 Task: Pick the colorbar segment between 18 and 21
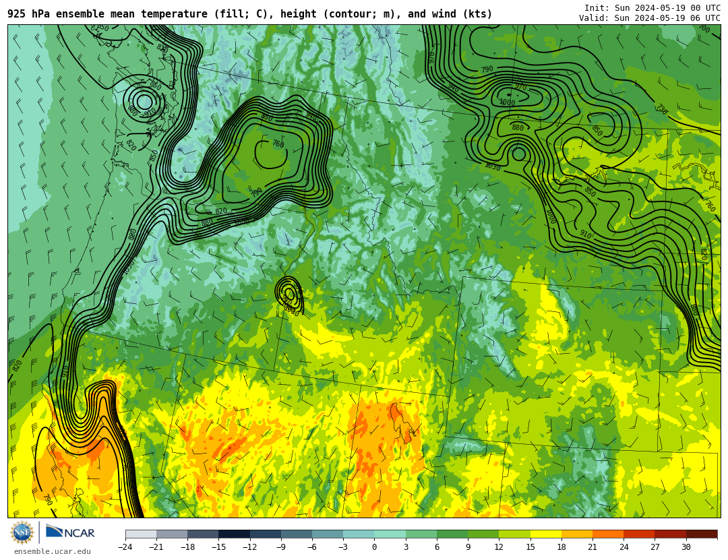(x=576, y=534)
